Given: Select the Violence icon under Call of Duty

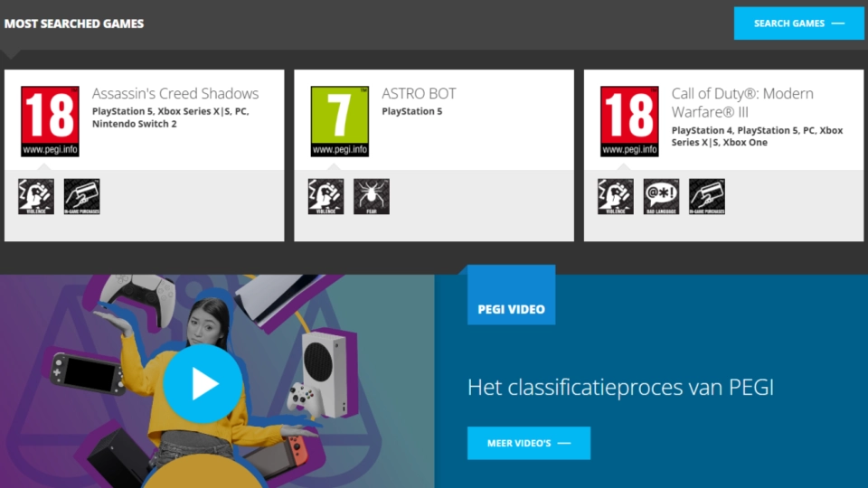Looking at the screenshot, I should click(x=616, y=196).
